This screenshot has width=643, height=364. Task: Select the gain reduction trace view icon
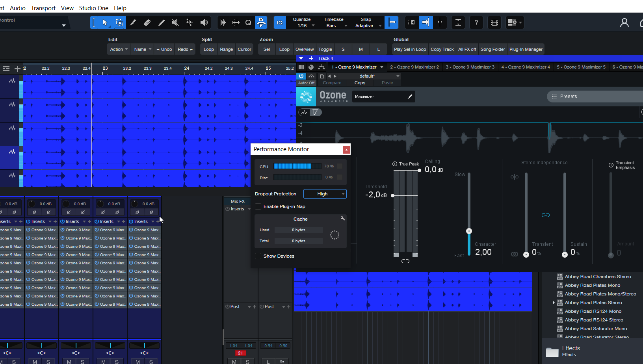point(316,112)
